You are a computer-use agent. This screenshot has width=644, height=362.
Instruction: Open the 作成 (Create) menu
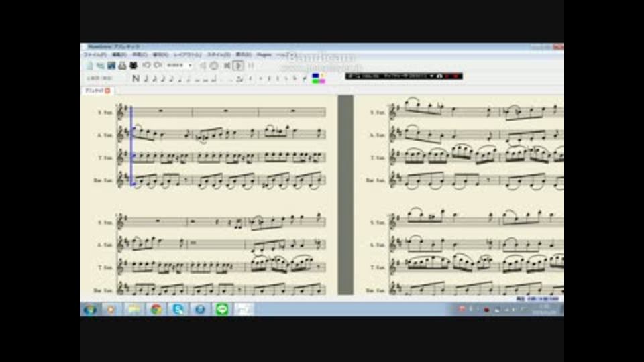tap(140, 54)
